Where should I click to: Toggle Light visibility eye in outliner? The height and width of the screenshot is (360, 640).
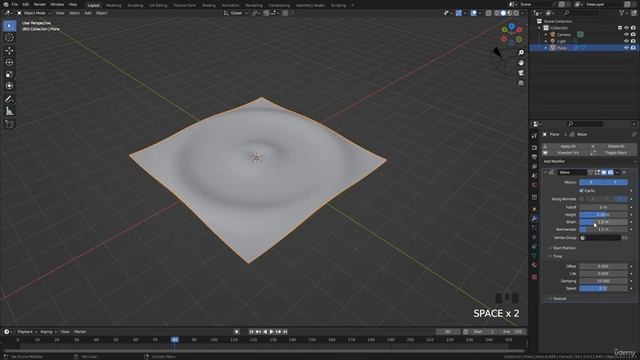(626, 41)
